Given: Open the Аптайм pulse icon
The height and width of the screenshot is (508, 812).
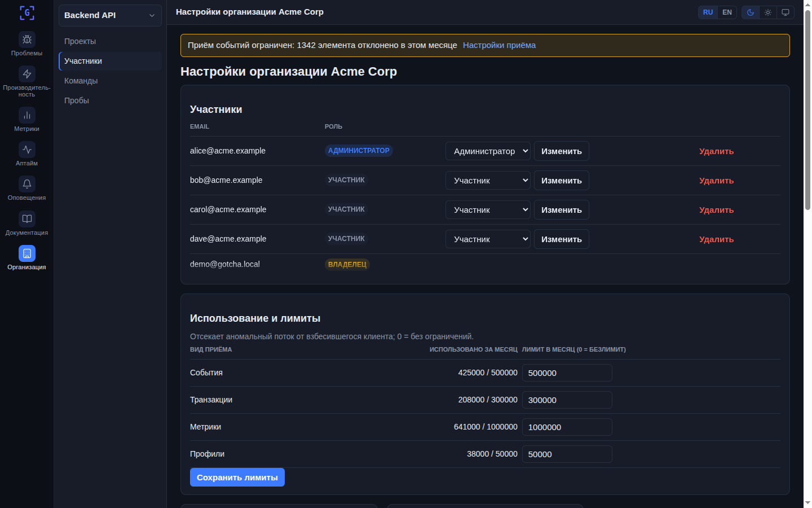Looking at the screenshot, I should point(27,150).
